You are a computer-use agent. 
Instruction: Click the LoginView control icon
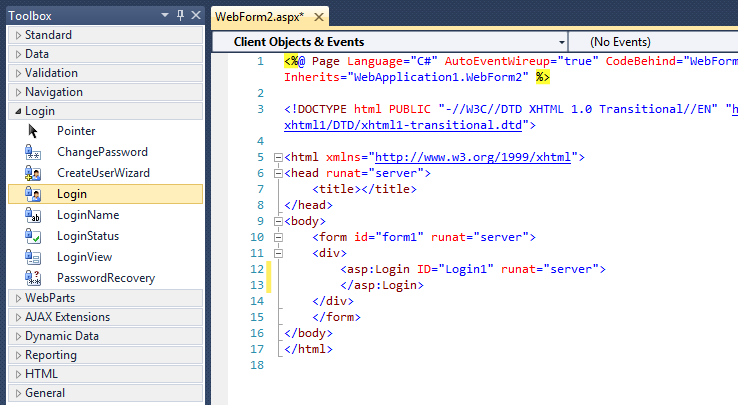[x=32, y=257]
